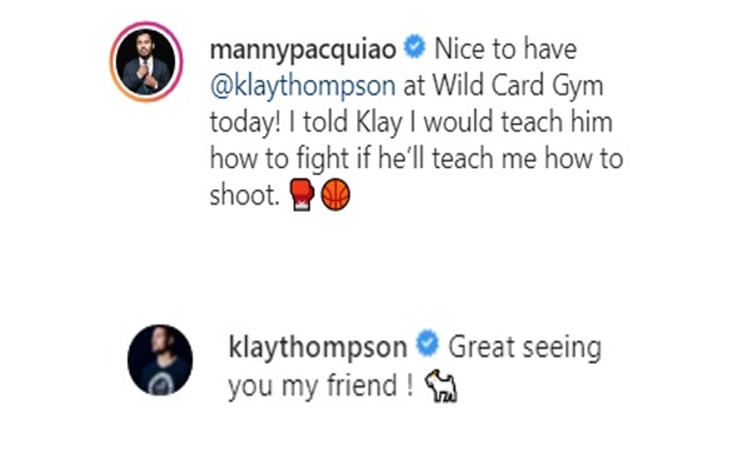
Task: Open klaythompson's profile avatar
Action: click(160, 360)
